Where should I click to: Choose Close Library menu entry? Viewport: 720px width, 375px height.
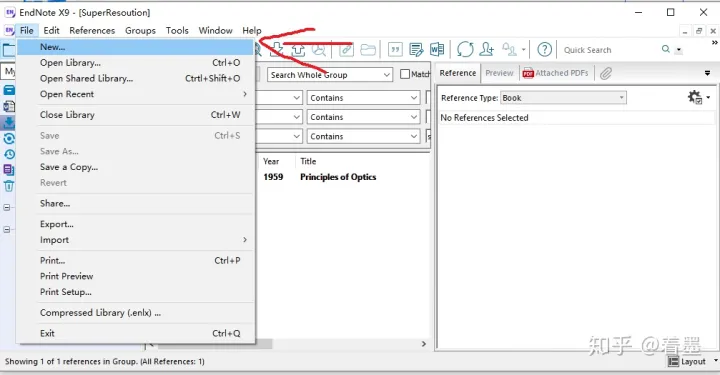(x=135, y=115)
